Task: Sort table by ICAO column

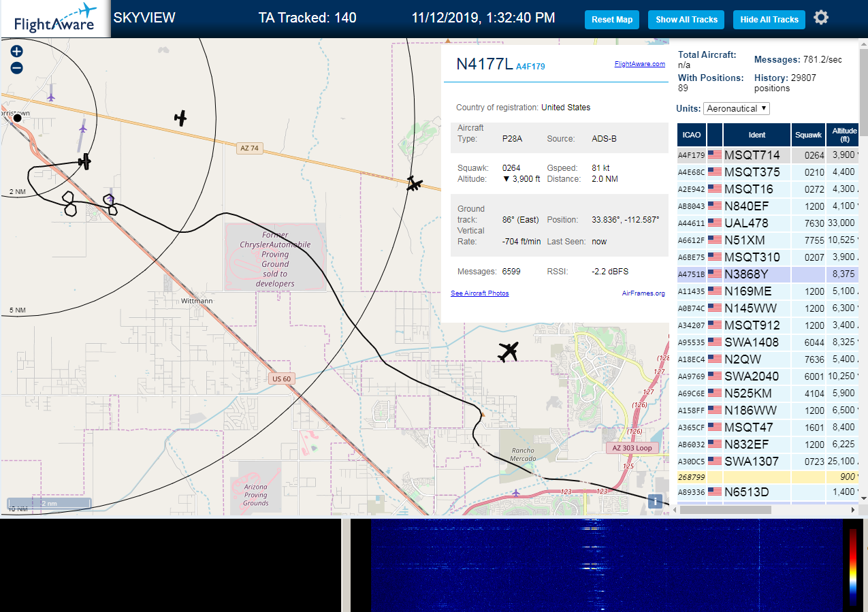Action: click(x=691, y=135)
